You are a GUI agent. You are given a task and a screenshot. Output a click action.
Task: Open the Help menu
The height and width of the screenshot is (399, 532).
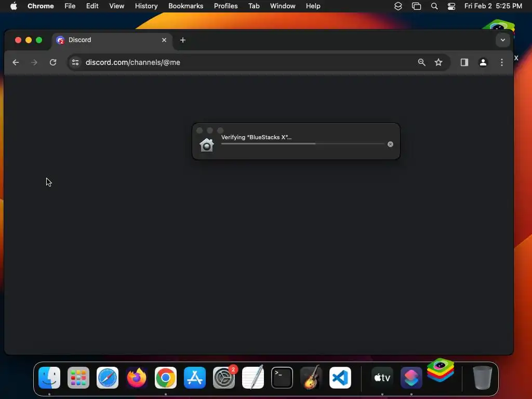click(x=313, y=6)
